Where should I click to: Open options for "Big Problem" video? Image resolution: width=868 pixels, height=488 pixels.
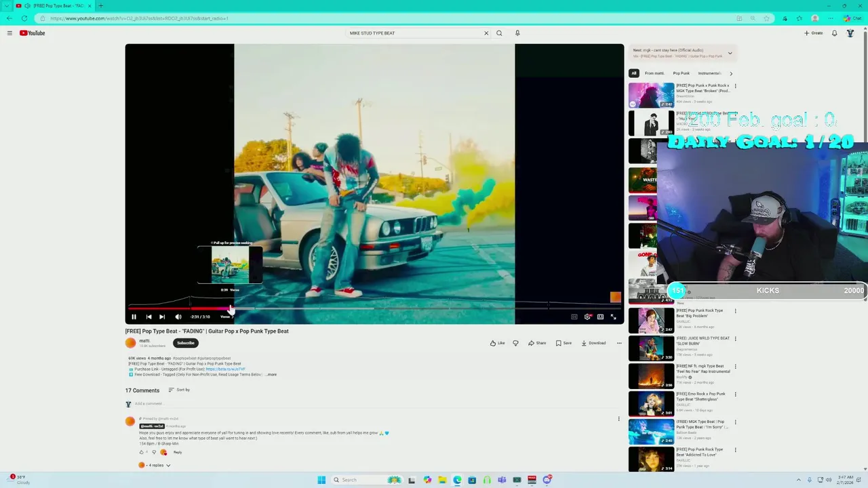735,311
